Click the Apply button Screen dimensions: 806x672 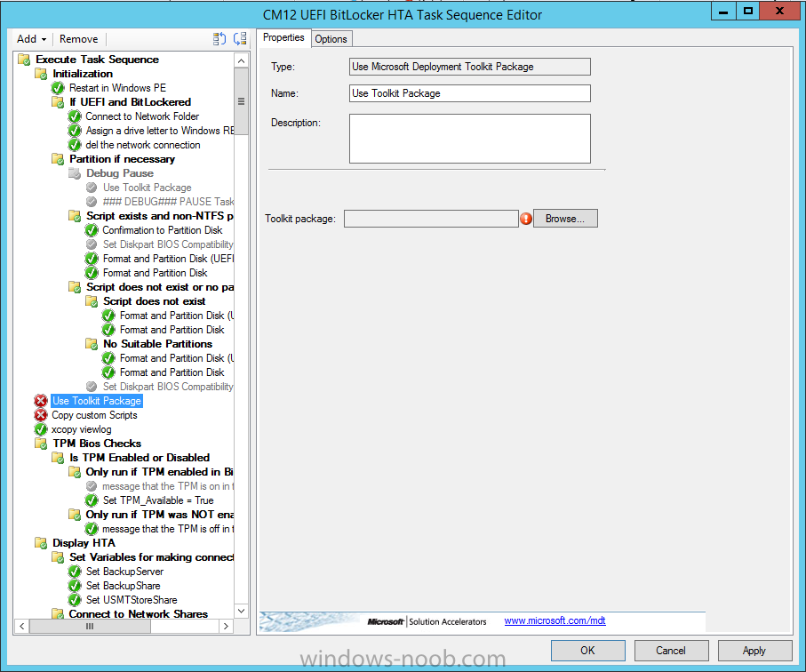click(754, 651)
